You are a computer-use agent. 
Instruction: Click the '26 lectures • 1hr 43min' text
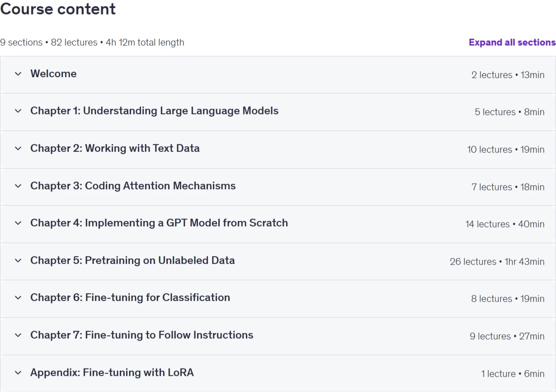pos(497,262)
